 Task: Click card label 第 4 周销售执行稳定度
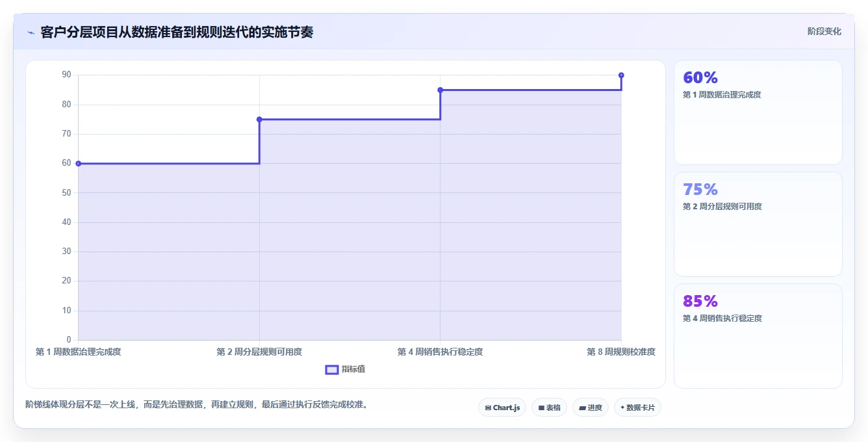pos(722,318)
